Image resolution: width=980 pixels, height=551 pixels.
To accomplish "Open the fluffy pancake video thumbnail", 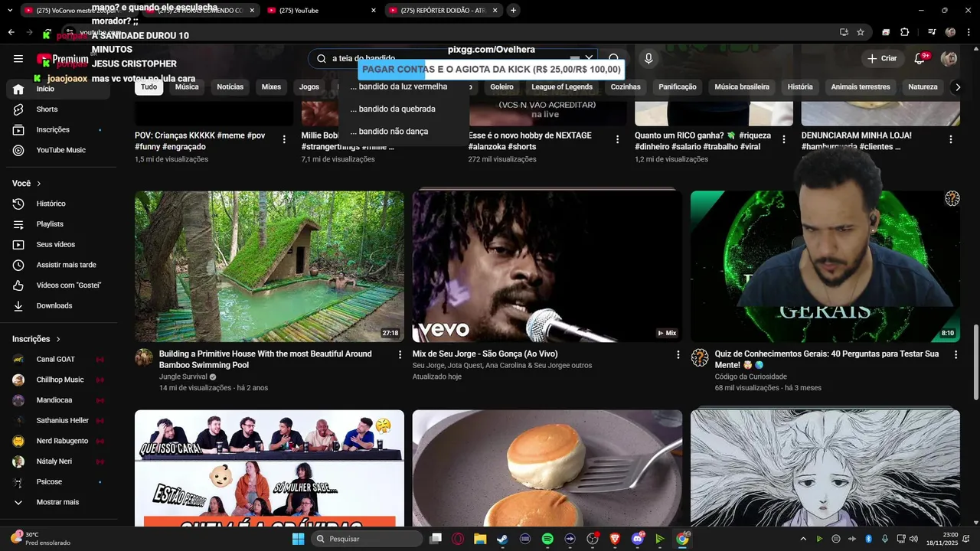I will tap(547, 468).
